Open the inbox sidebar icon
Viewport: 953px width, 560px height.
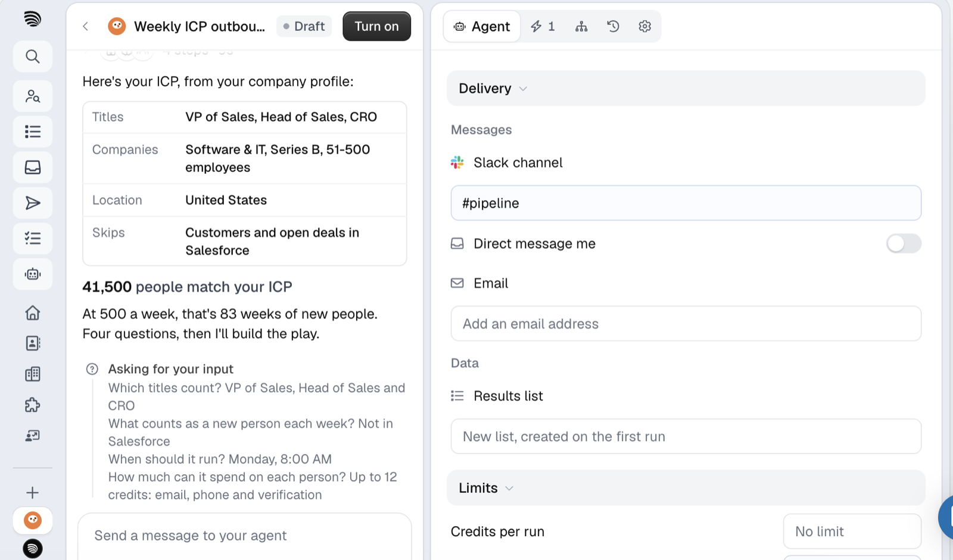tap(33, 167)
